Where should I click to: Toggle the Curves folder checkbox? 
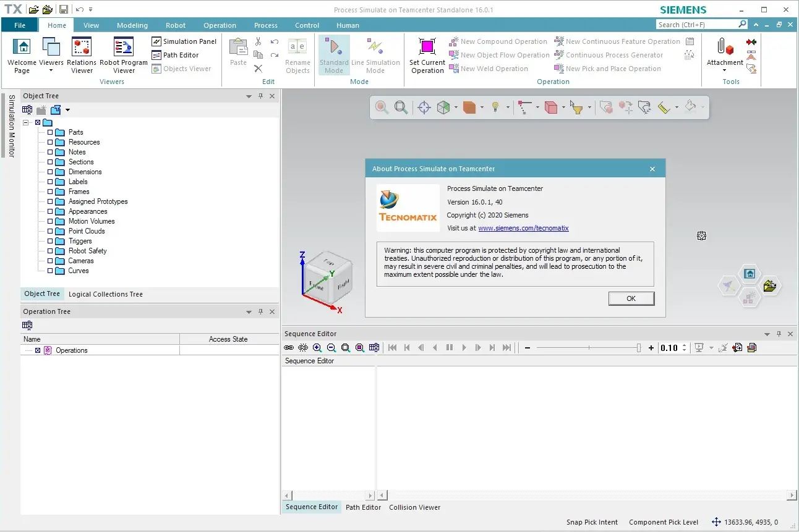pos(51,271)
